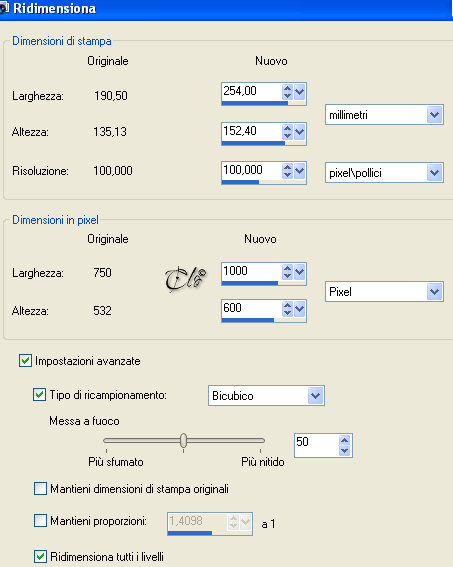Image resolution: width=453 pixels, height=567 pixels.
Task: Click the Messa a fuoco slider handle
Action: (184, 440)
